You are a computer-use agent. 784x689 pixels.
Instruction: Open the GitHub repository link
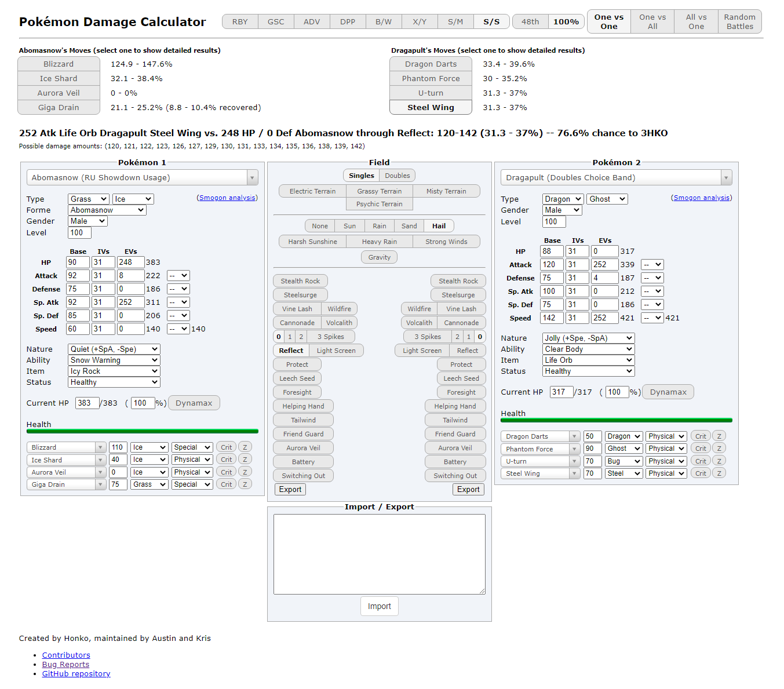tap(76, 674)
